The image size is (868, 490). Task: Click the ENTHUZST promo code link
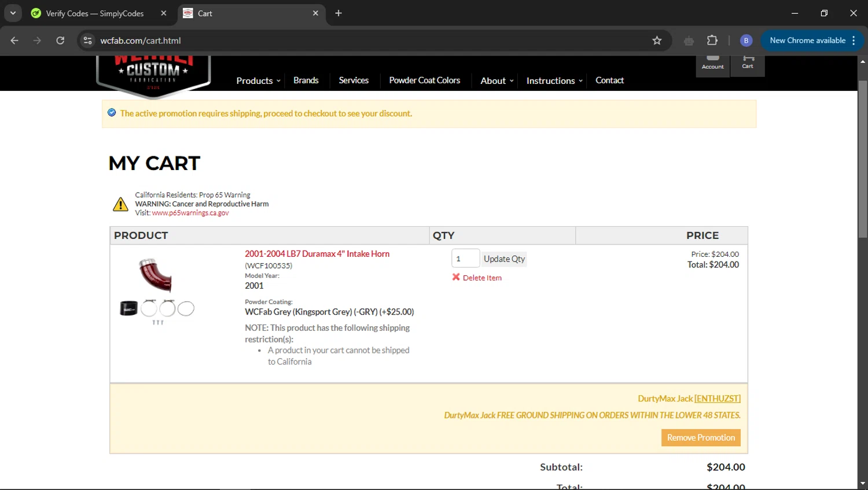717,399
